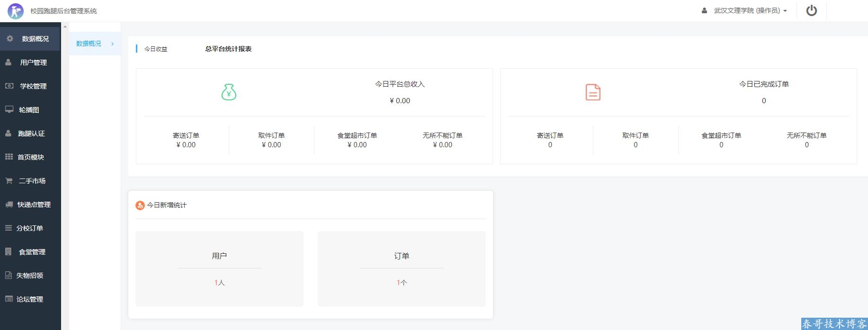Select the 数据概况 submenu entry
This screenshot has height=330, width=868.
click(95, 44)
